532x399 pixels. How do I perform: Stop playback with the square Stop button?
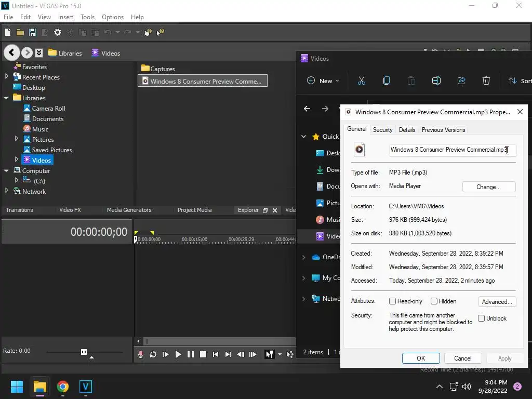(x=203, y=354)
